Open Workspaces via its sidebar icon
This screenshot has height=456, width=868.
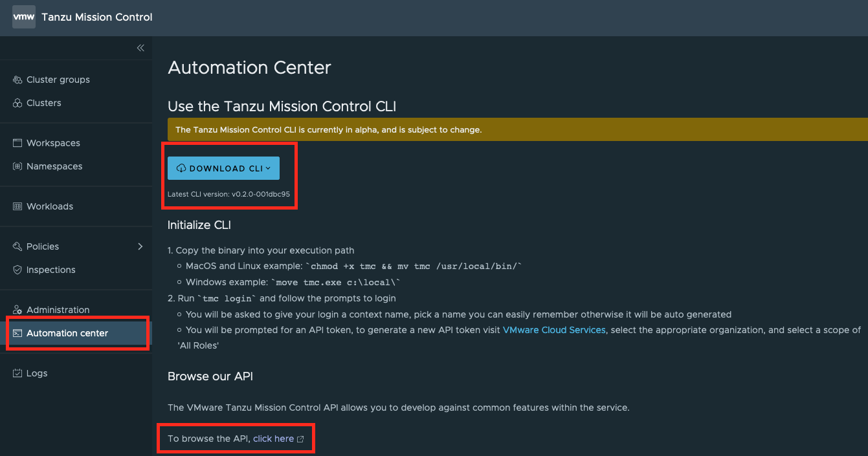click(x=17, y=142)
